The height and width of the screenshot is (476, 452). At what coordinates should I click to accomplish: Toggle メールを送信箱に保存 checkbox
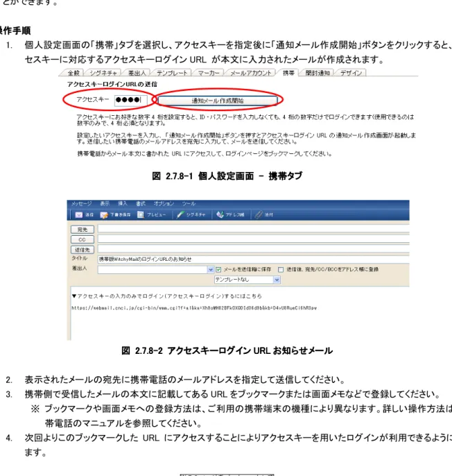tap(218, 269)
